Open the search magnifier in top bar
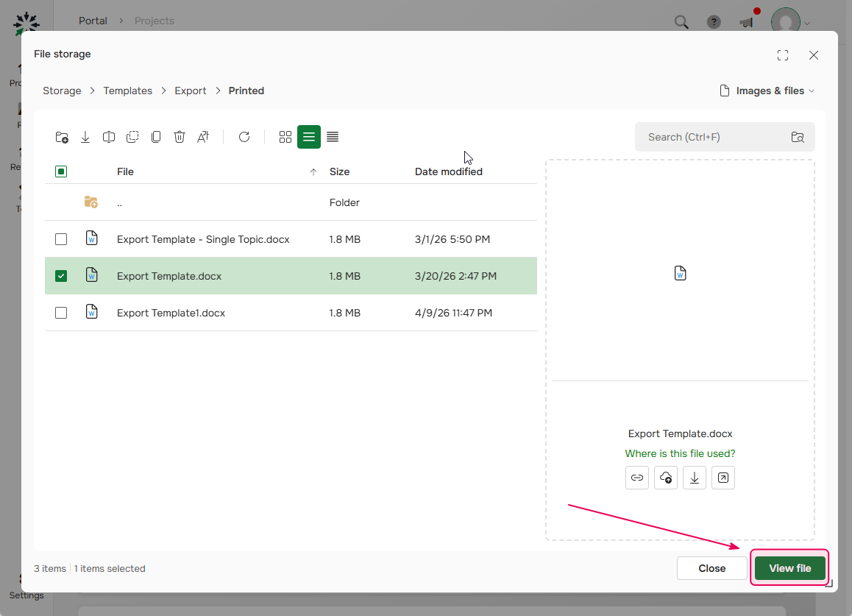The height and width of the screenshot is (616, 852). (x=681, y=22)
